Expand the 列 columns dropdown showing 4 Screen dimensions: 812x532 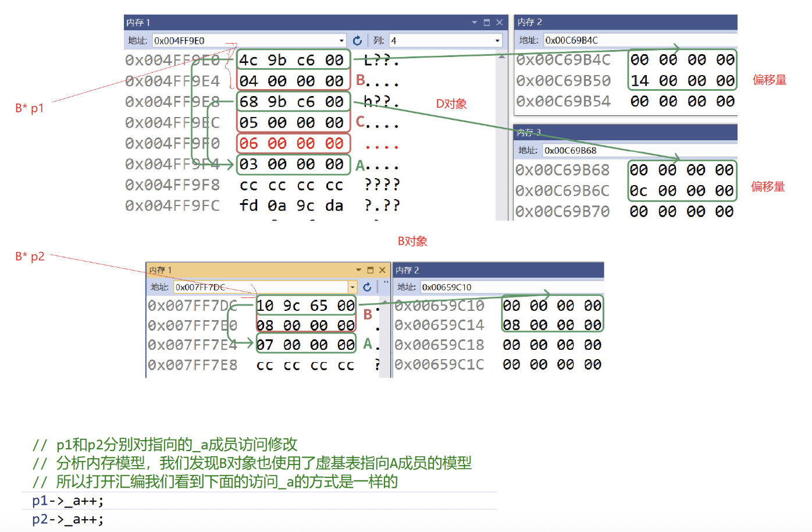tap(497, 40)
